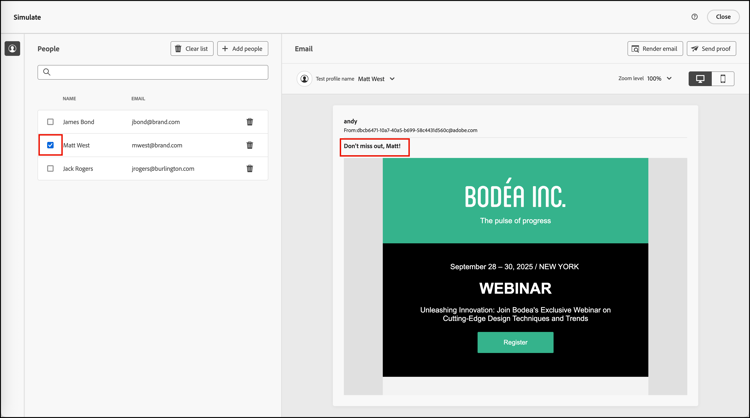Close the Simulate dialog
Image resolution: width=750 pixels, height=418 pixels.
click(x=723, y=17)
